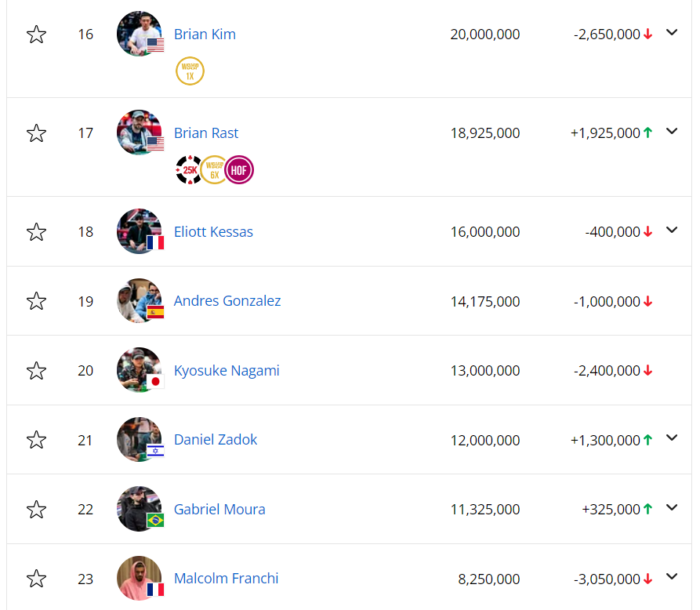The image size is (700, 610).
Task: Expand the chevron on Brian Rast's row
Action: tap(671, 132)
